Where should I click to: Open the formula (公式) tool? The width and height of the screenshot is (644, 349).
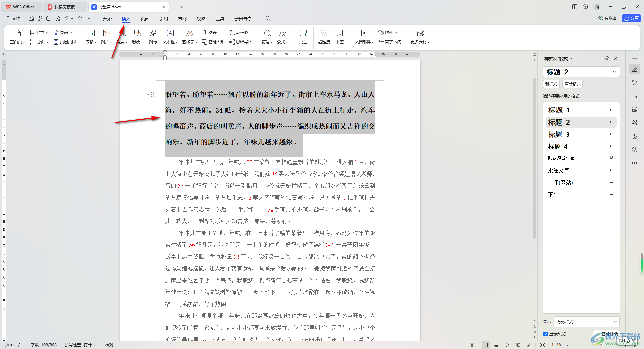[282, 37]
